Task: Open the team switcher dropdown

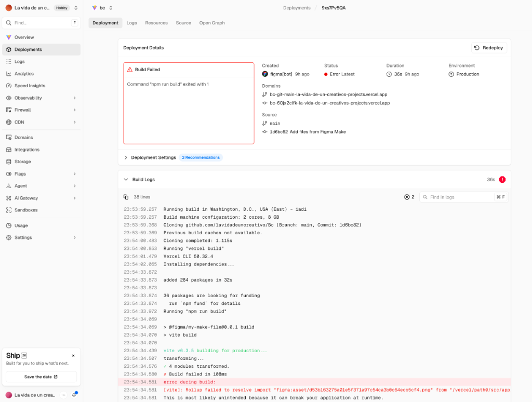Action: 76,8
